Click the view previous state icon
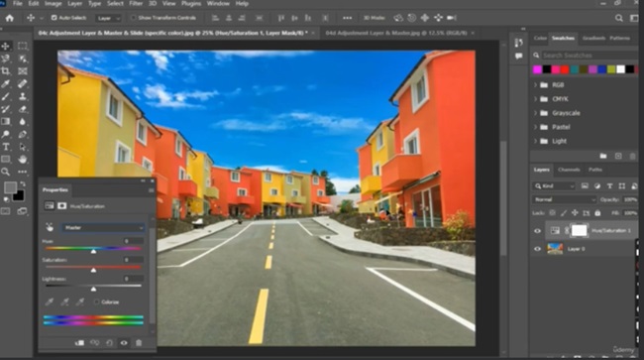This screenshot has height=360, width=644. click(x=94, y=343)
